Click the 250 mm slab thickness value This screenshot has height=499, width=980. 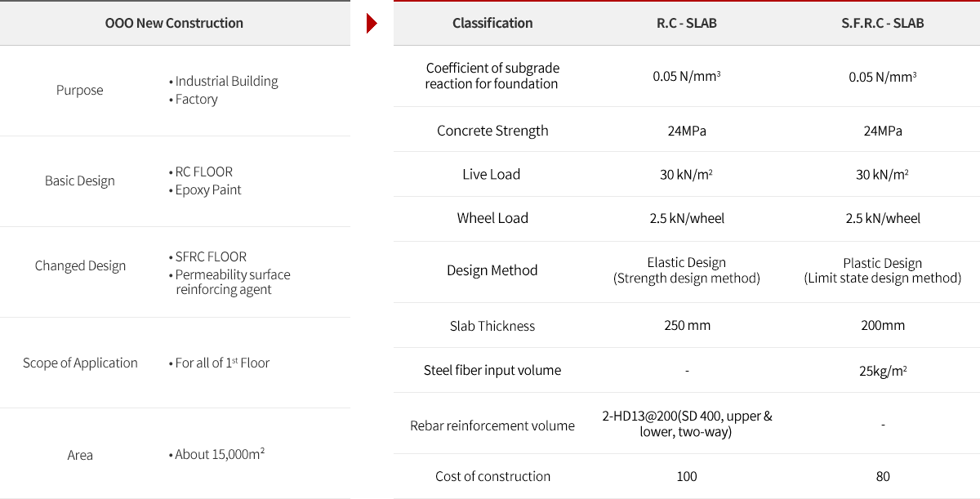pyautogui.click(x=687, y=325)
